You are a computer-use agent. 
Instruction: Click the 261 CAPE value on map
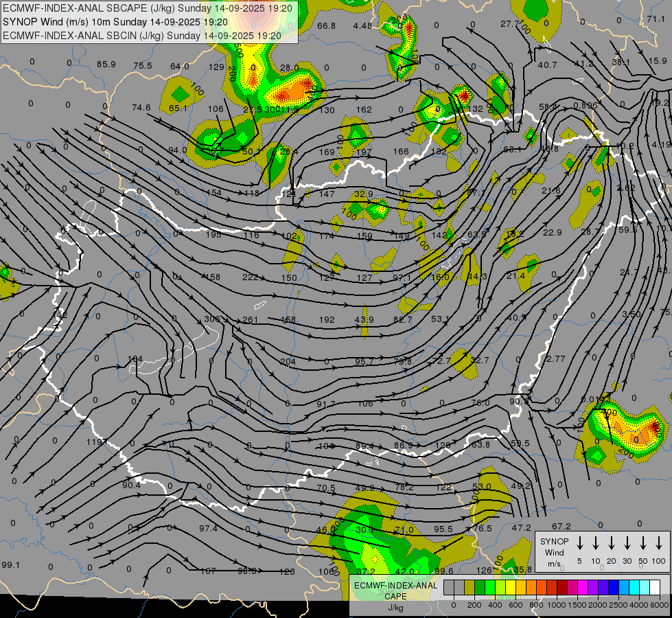[x=251, y=319]
